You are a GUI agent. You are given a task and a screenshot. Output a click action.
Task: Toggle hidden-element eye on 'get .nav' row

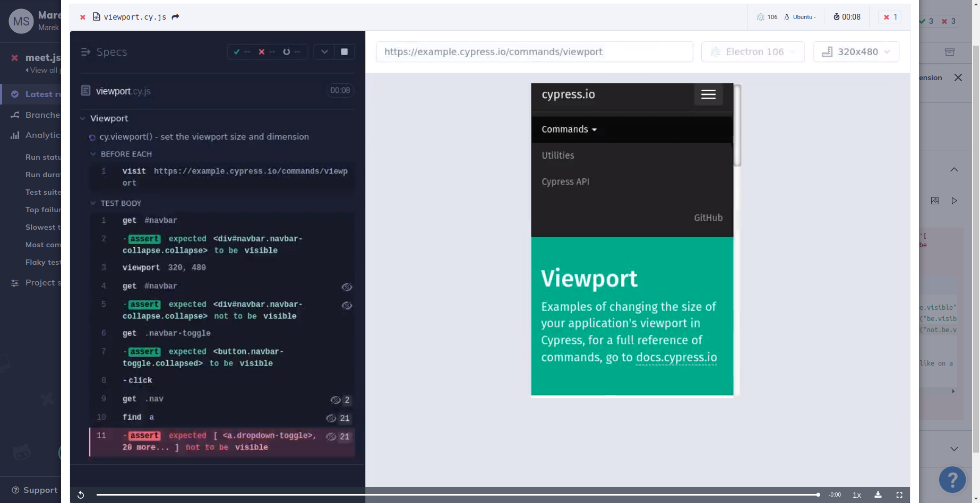coord(336,400)
